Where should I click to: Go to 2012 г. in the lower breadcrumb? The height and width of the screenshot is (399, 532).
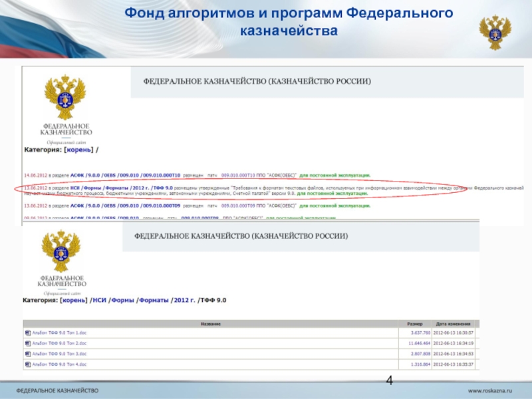(x=185, y=301)
